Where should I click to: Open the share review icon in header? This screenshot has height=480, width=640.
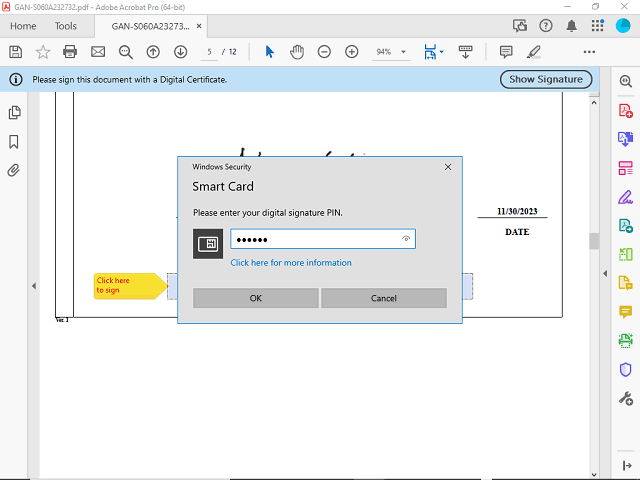pos(520,26)
